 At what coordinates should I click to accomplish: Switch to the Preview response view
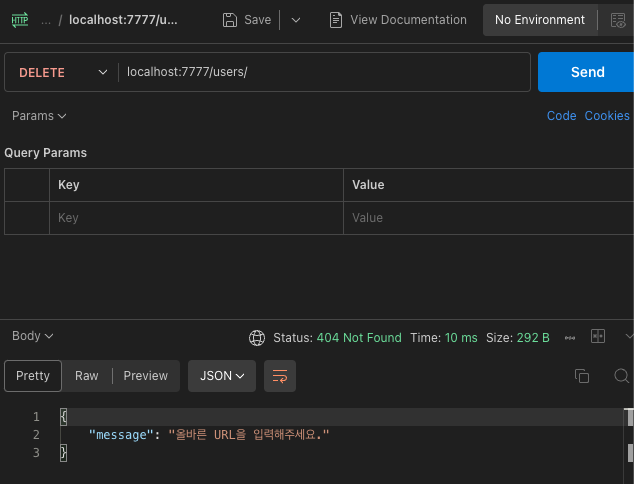[x=146, y=376]
